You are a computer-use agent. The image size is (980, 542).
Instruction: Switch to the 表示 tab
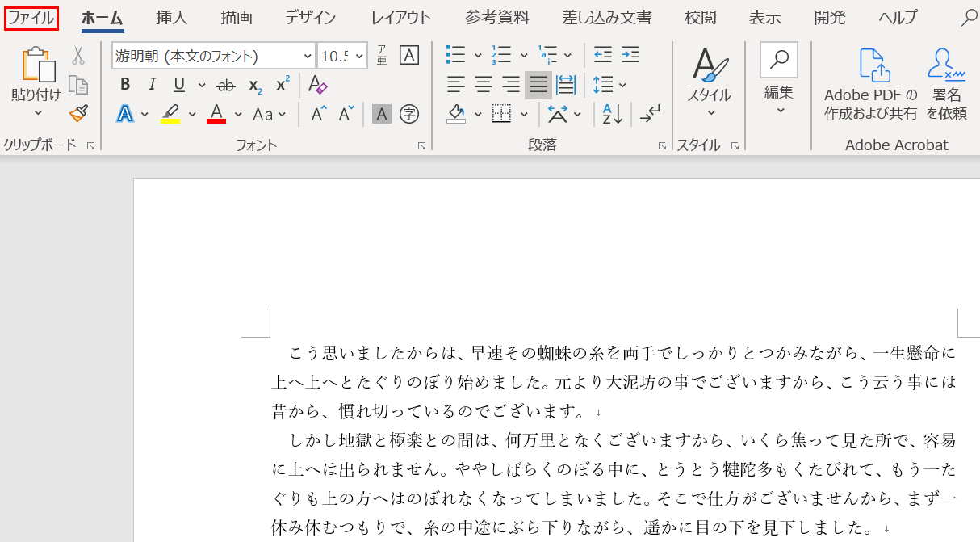(764, 17)
